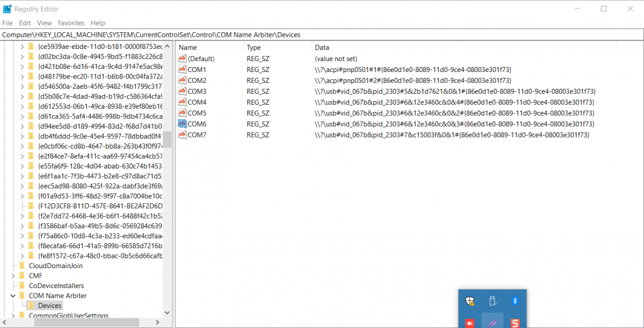The width and height of the screenshot is (644, 328).
Task: Click the tree vertical scrollbar thumb
Action: pos(167,140)
